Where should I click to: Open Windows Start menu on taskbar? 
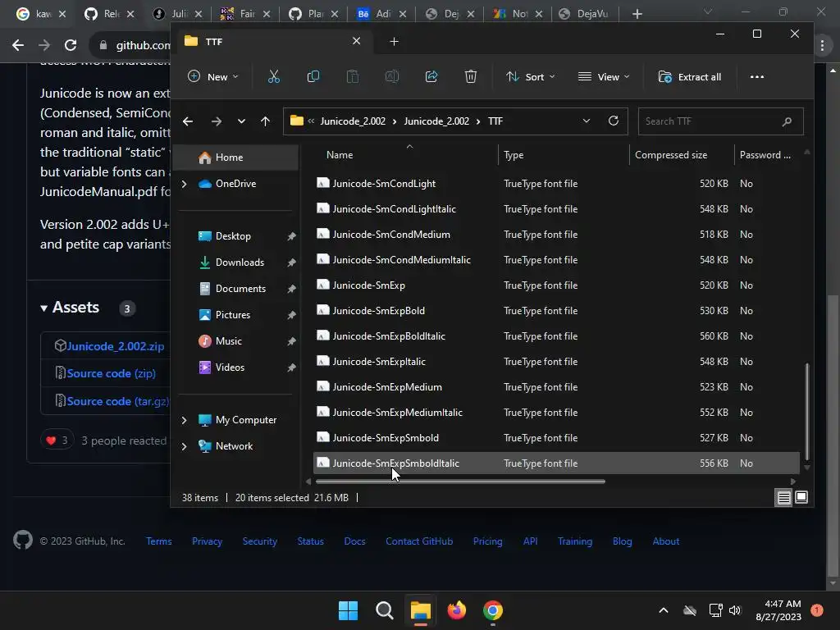348,610
